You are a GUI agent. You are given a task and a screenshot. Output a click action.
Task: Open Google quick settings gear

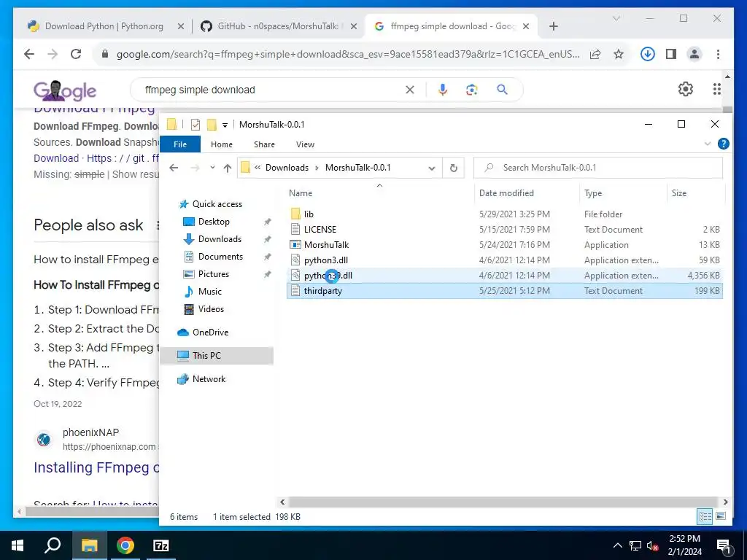[685, 89]
